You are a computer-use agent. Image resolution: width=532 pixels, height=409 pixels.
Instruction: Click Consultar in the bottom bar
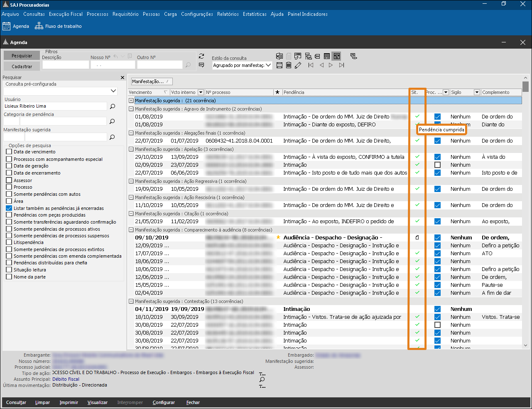click(x=16, y=402)
